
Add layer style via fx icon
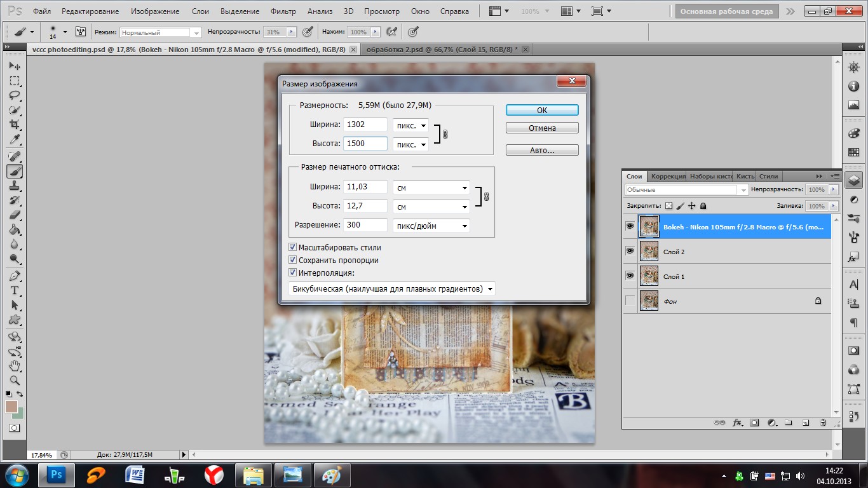738,422
